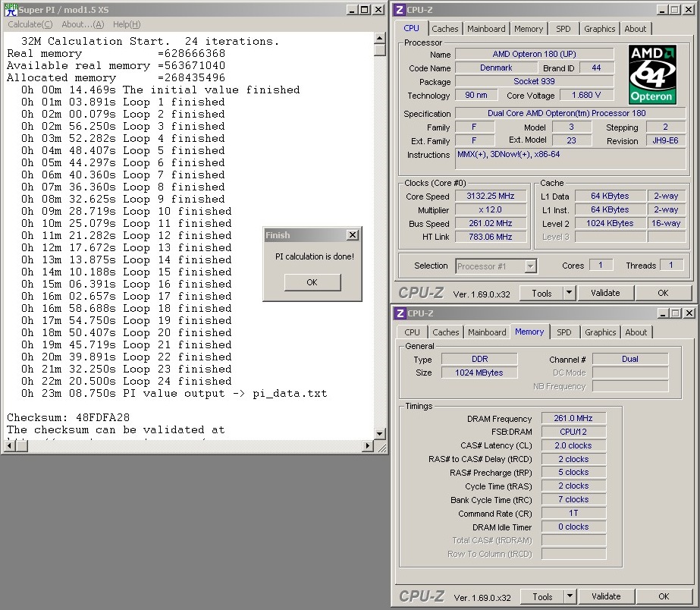This screenshot has height=610, width=700.
Task: Switch to About tab in lower CPU-Z
Action: coord(636,332)
